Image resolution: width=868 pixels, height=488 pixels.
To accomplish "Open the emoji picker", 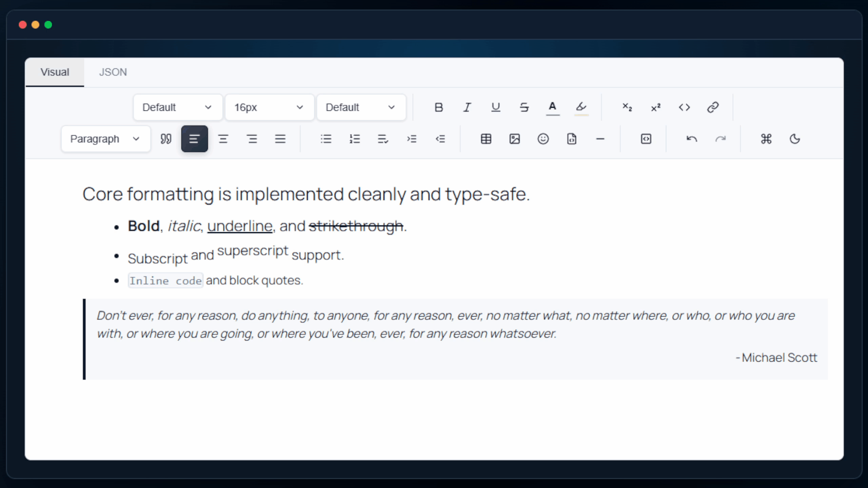I will tap(543, 139).
